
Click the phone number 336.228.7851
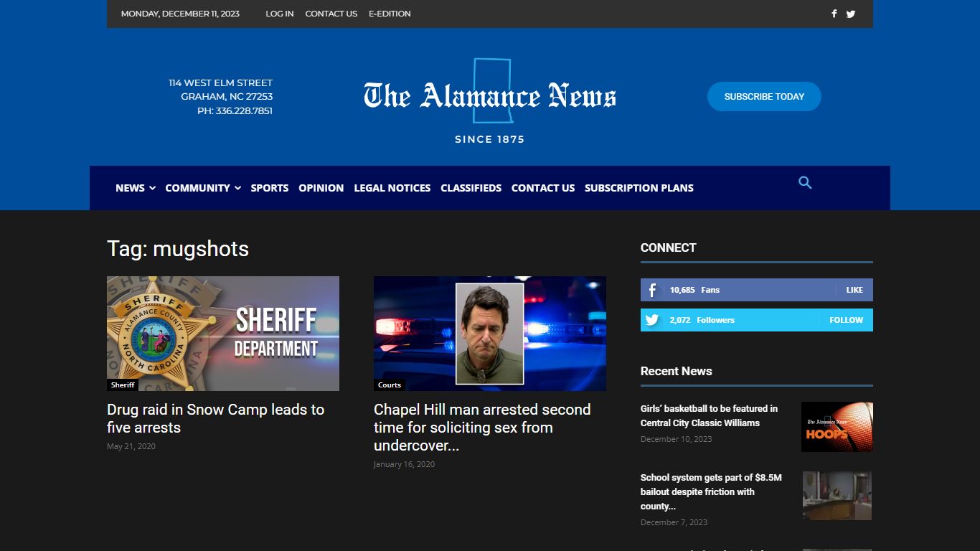[x=244, y=111]
